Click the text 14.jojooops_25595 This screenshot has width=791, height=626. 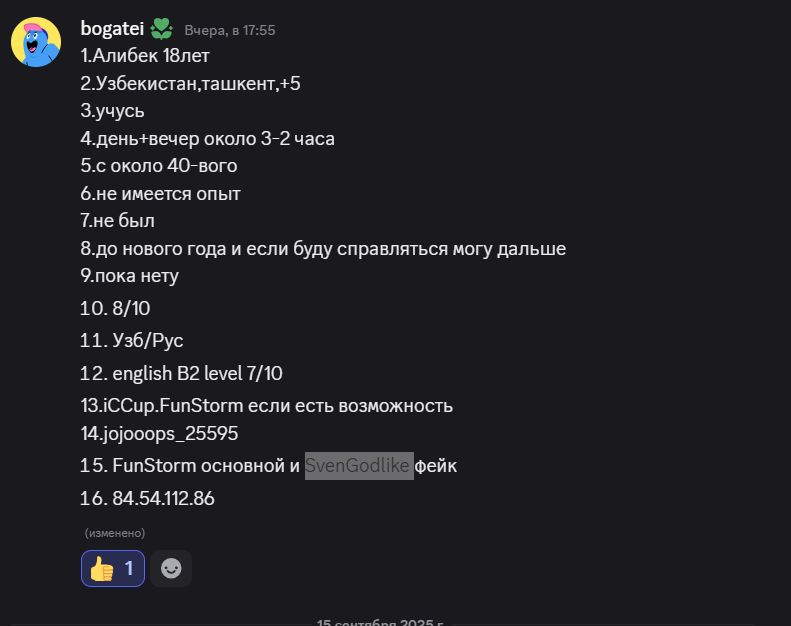click(x=159, y=433)
